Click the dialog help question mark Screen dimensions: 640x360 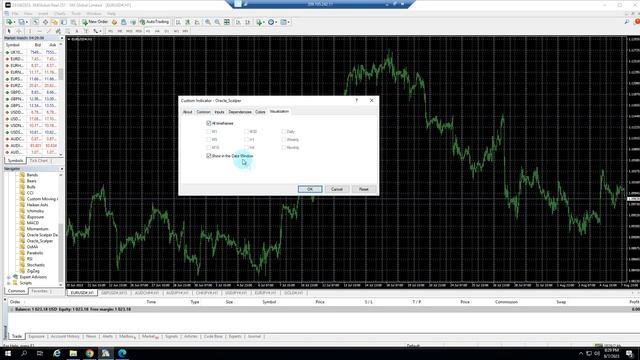pos(357,100)
